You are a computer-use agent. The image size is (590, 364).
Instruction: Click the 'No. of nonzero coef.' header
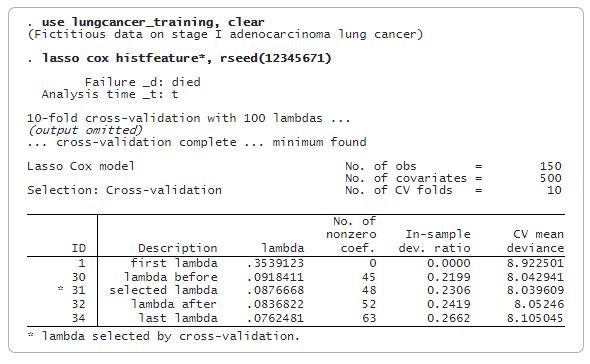[351, 234]
